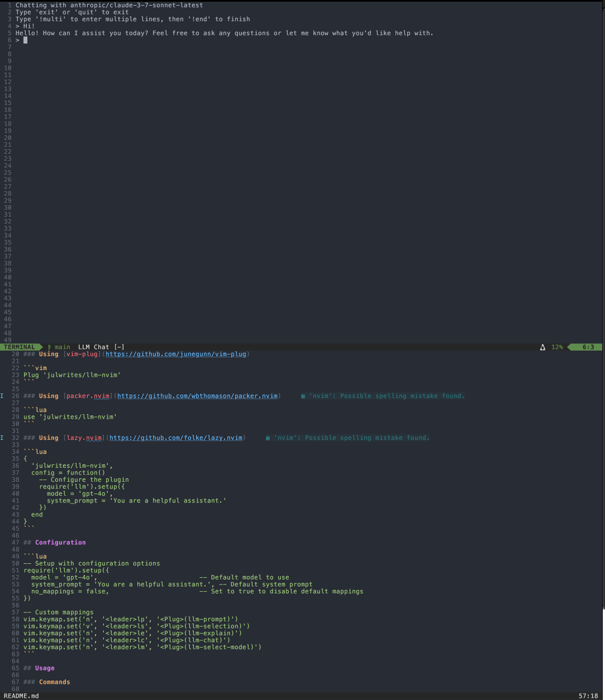
Task: Click the block cursor on the prompt line
Action: 25,40
